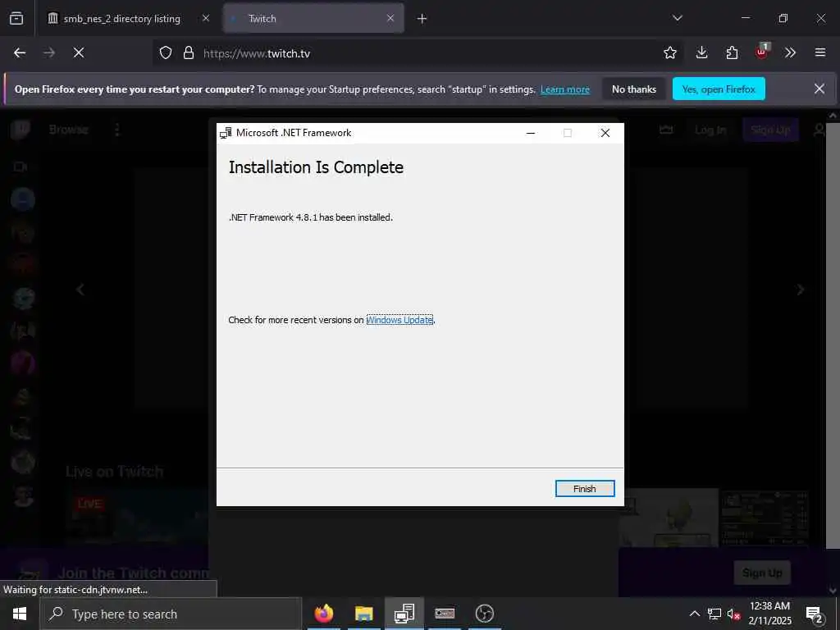Click Sign Up in Twitch bottom banner
Image resolution: width=840 pixels, height=630 pixels.
pyautogui.click(x=762, y=573)
